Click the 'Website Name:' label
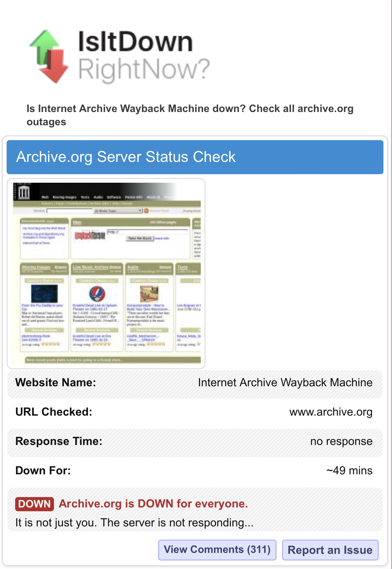This screenshot has height=569, width=392. click(56, 382)
